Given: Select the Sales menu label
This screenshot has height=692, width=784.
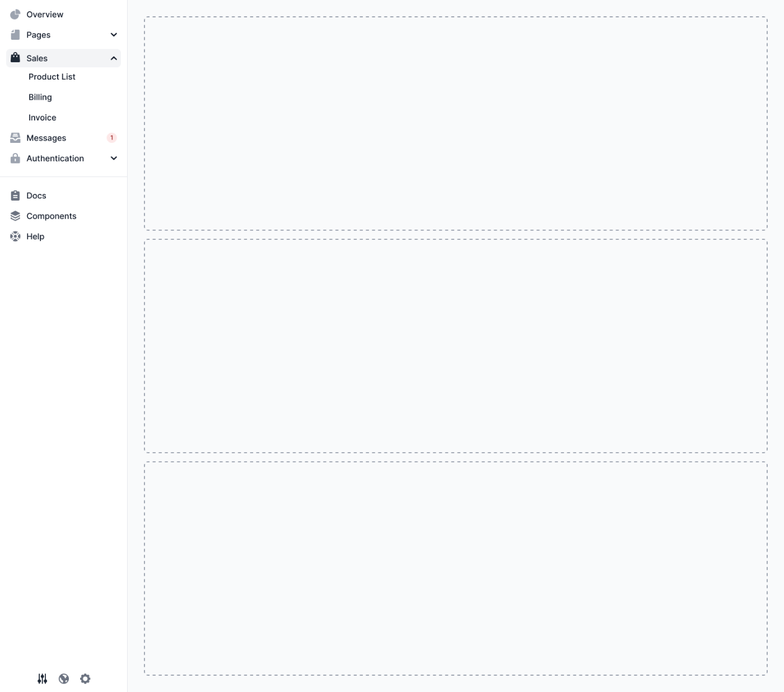Looking at the screenshot, I should click(x=37, y=58).
